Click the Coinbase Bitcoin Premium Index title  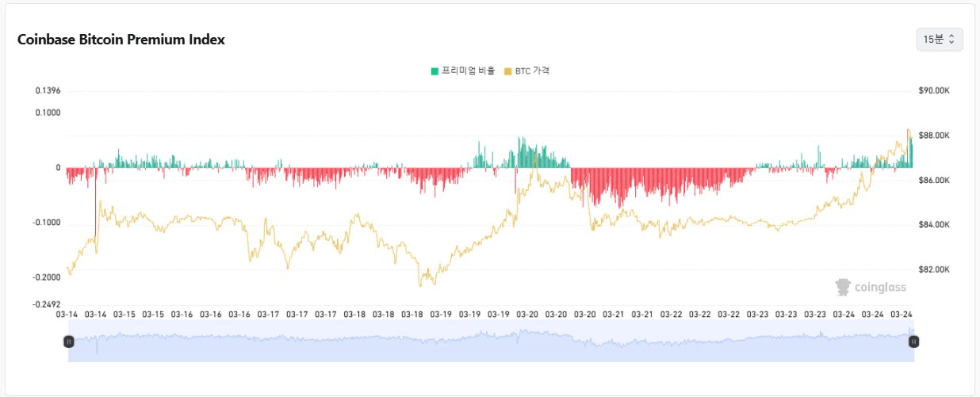pyautogui.click(x=121, y=40)
